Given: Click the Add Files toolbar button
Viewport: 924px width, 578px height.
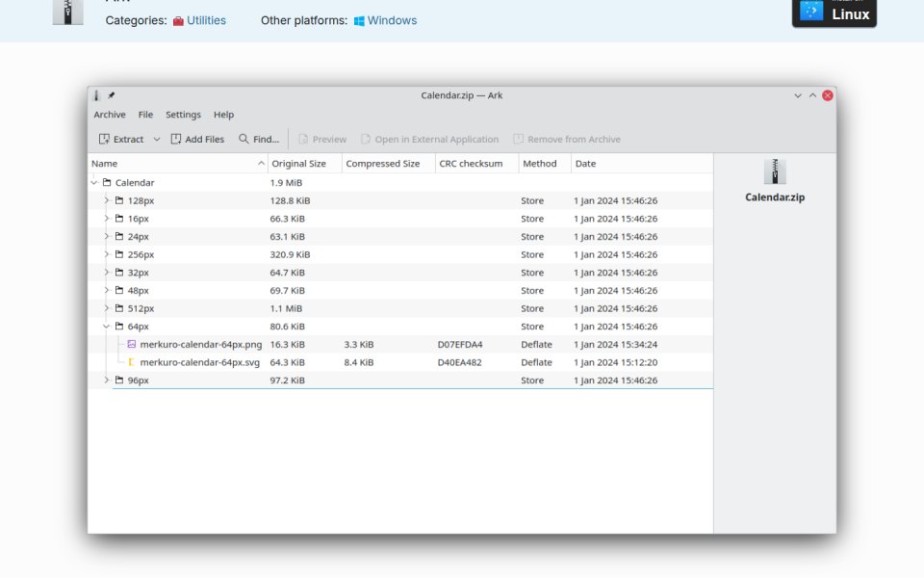Looking at the screenshot, I should point(197,139).
